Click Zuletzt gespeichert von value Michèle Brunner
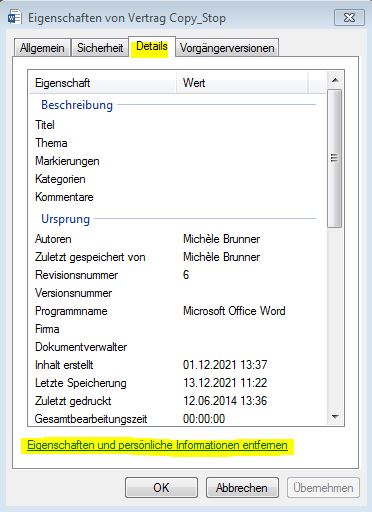The width and height of the screenshot is (372, 512). click(x=221, y=257)
